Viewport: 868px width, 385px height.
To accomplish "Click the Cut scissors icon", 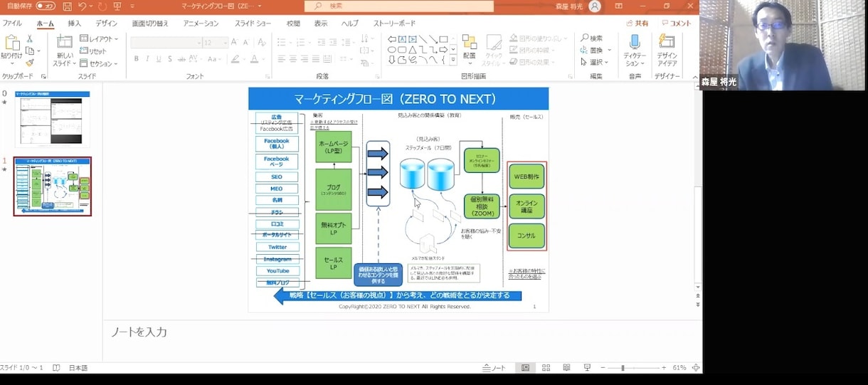I will click(30, 38).
